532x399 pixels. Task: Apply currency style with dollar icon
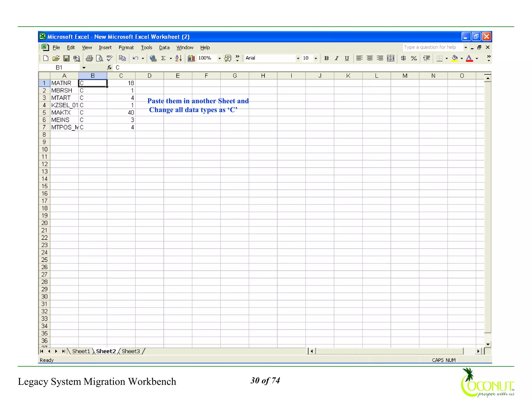(x=403, y=58)
